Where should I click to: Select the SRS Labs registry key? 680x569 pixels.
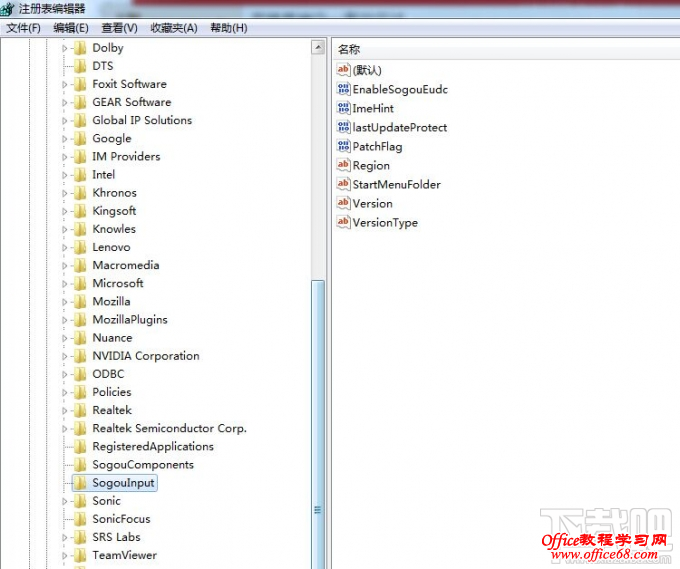tap(116, 537)
